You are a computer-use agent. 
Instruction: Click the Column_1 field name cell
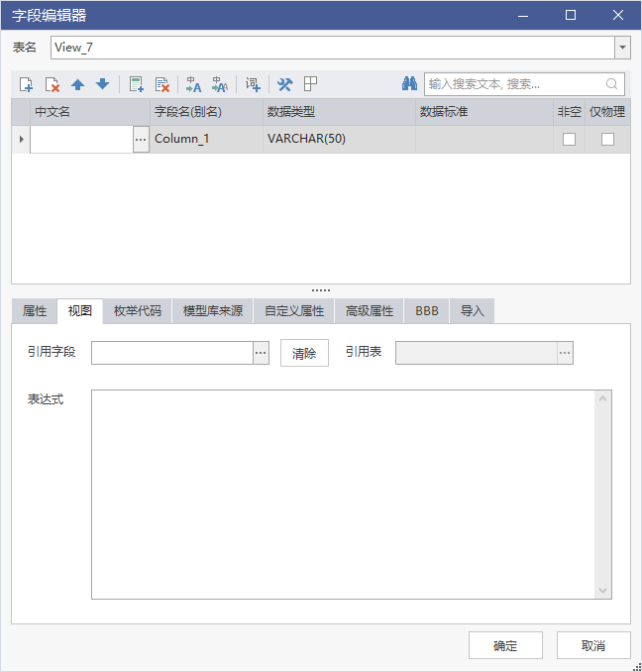[206, 140]
